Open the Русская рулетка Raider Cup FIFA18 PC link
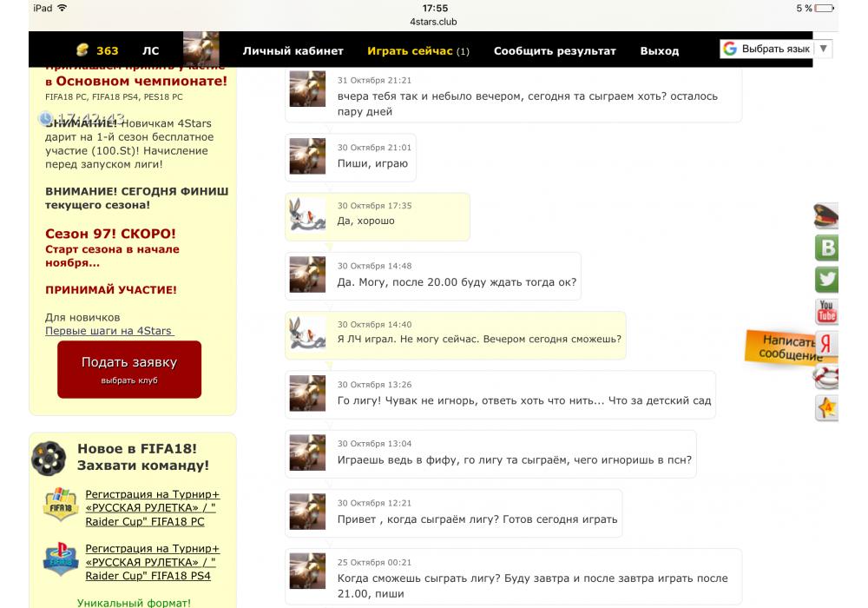This screenshot has height=608, width=868. (x=152, y=508)
